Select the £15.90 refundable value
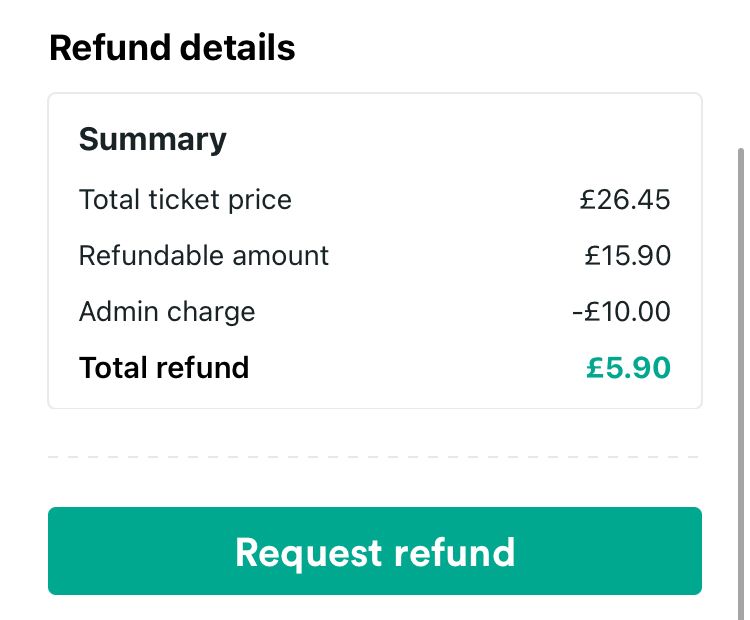The height and width of the screenshot is (620, 750). pyautogui.click(x=628, y=255)
